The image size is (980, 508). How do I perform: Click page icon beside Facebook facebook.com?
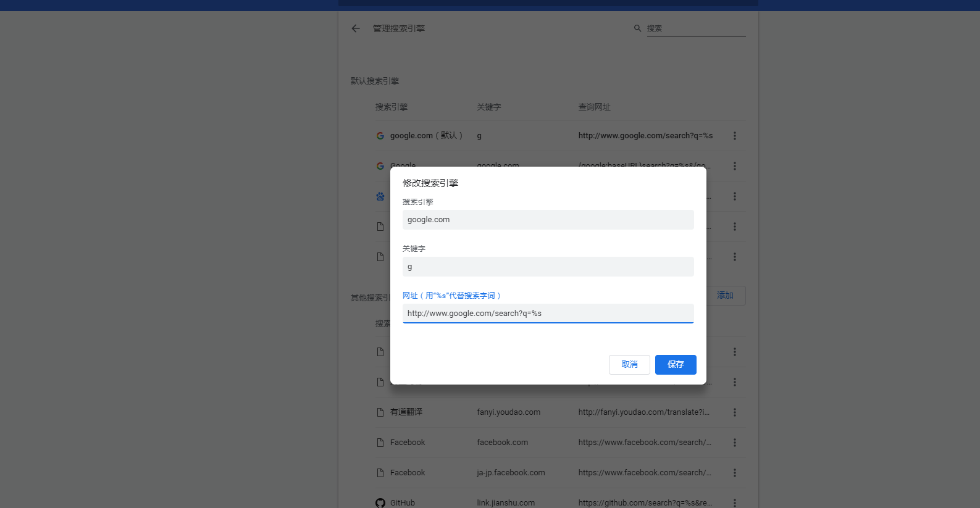coord(380,443)
